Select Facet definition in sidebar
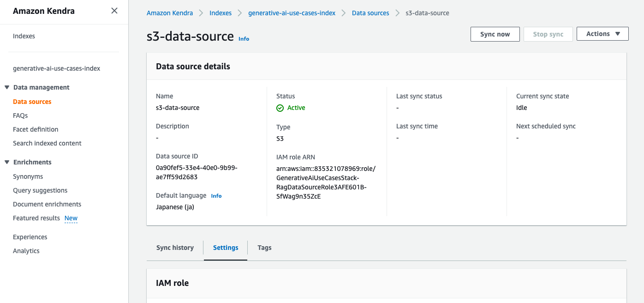The image size is (644, 303). pyautogui.click(x=36, y=129)
